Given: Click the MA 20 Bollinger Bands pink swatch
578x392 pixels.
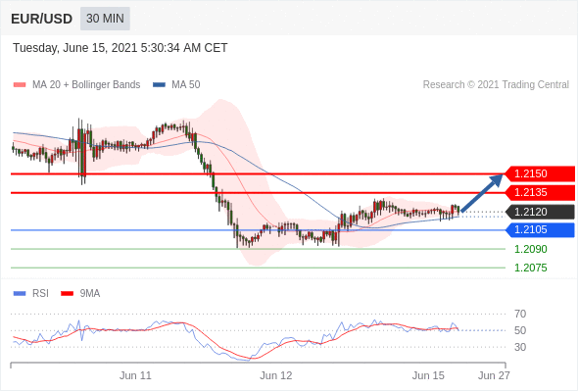Looking at the screenshot, I should tap(20, 85).
